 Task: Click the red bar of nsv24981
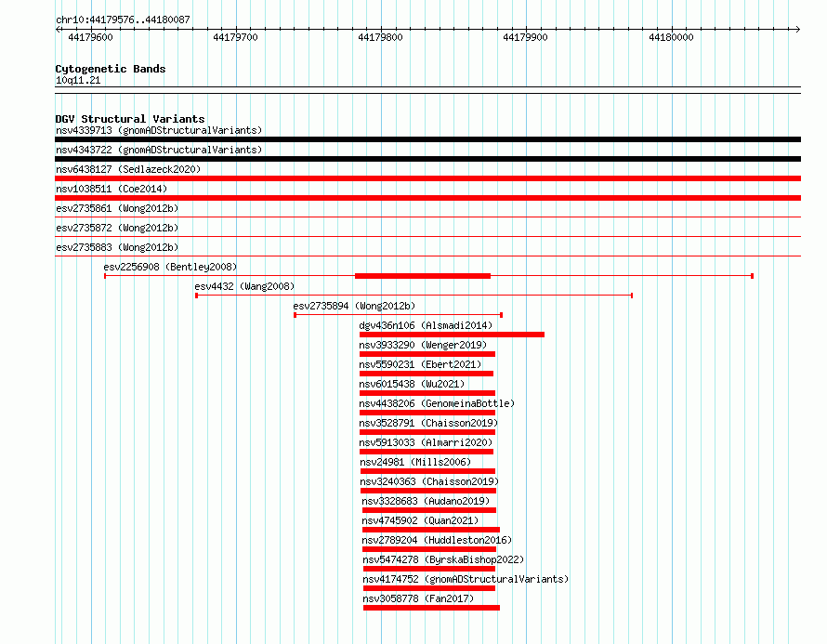coord(427,471)
